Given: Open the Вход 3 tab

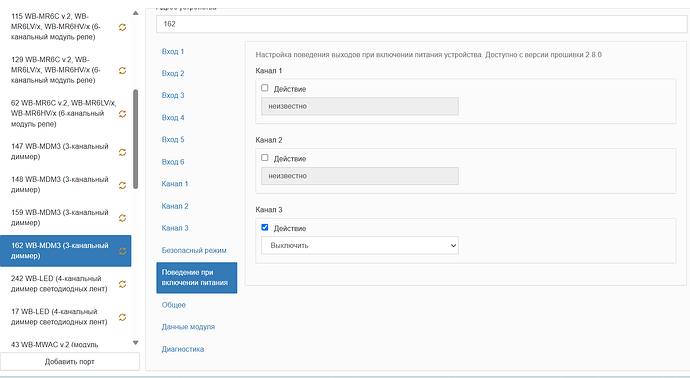Looking at the screenshot, I should coord(173,95).
